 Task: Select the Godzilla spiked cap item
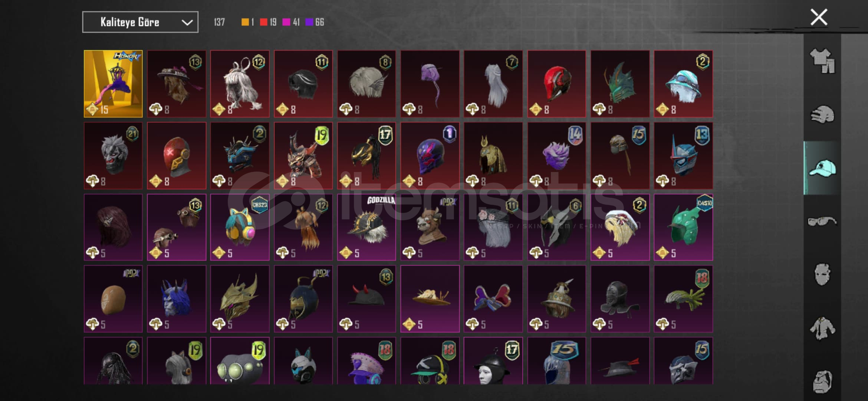366,227
